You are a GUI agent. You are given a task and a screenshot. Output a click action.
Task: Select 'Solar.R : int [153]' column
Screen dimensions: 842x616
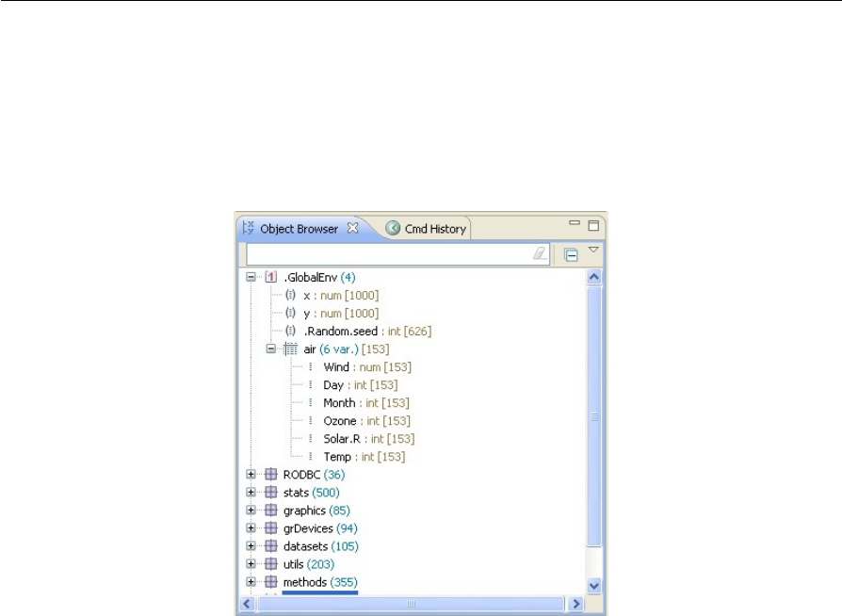coord(369,439)
